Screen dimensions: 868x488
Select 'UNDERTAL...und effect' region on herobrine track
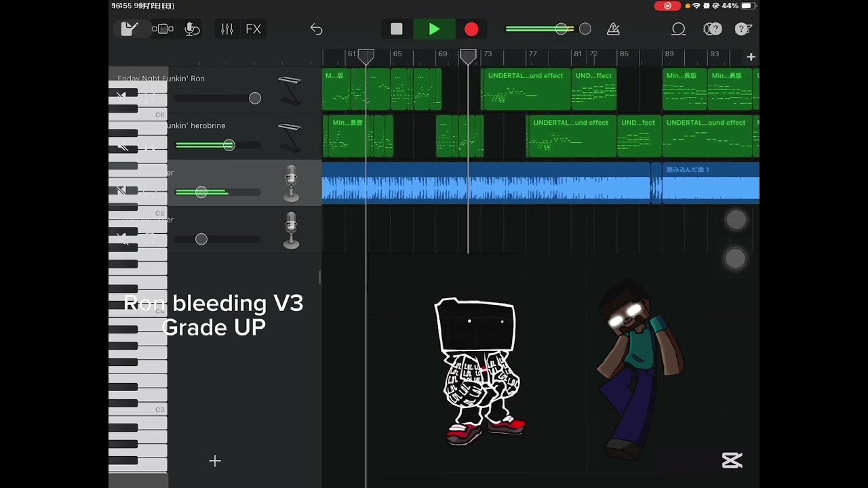click(571, 137)
